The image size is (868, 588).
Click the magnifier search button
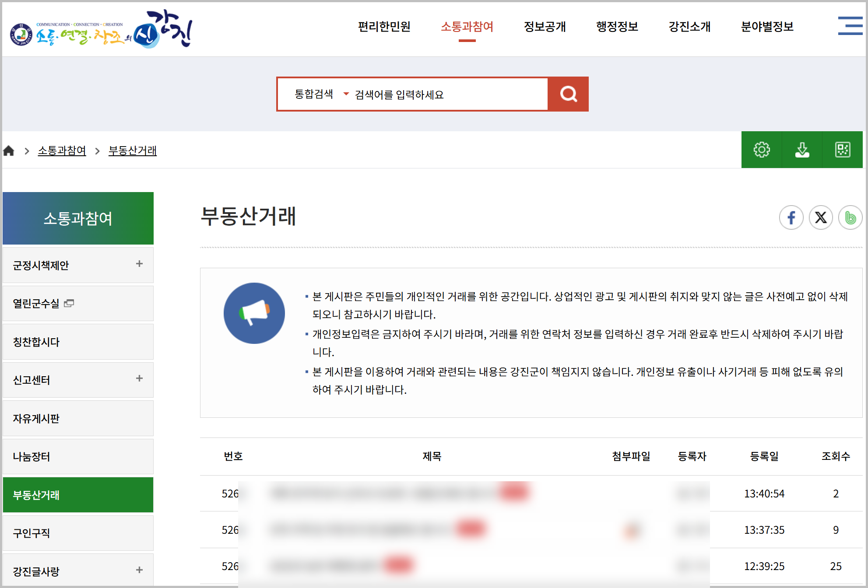568,94
